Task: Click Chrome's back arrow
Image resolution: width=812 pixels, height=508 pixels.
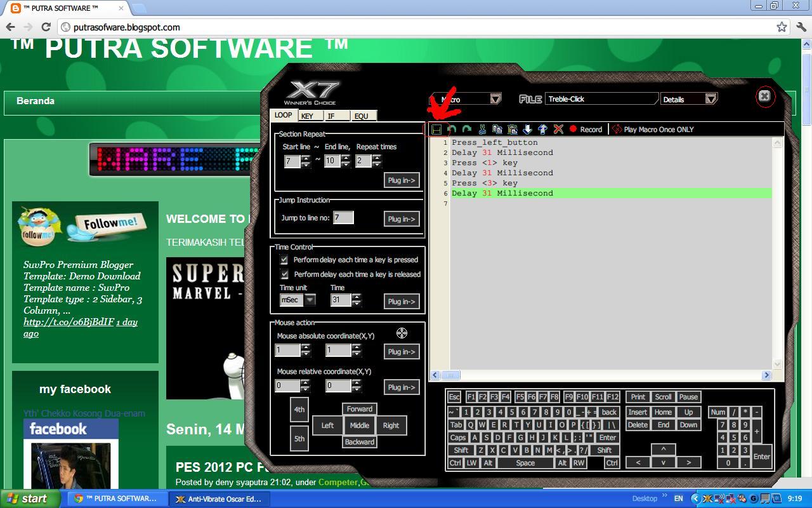Action: tap(10, 27)
